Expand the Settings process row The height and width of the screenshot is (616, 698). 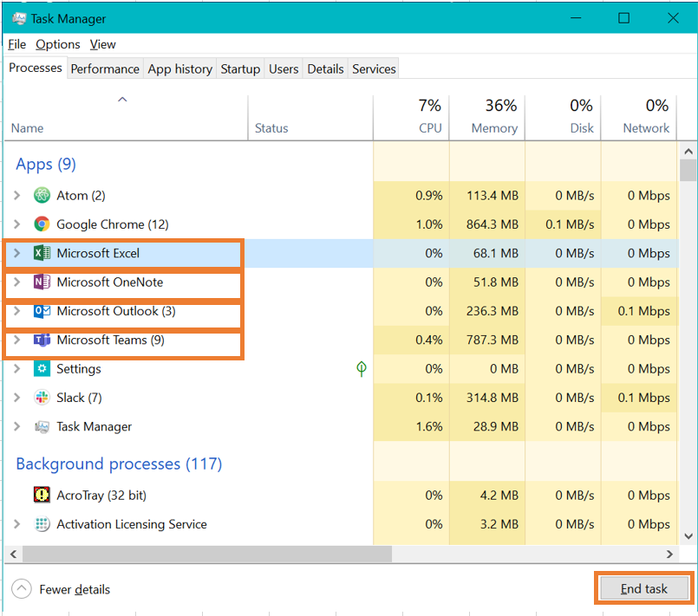click(x=17, y=369)
